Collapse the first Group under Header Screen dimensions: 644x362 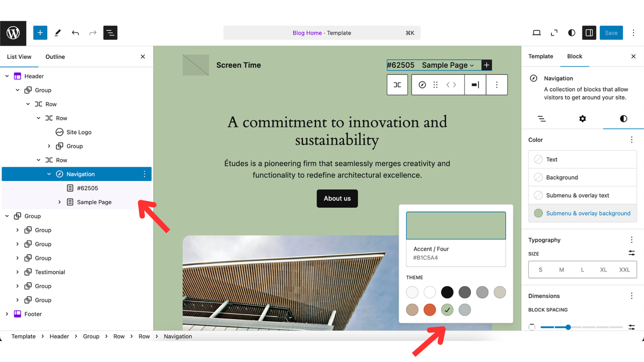pos(18,90)
